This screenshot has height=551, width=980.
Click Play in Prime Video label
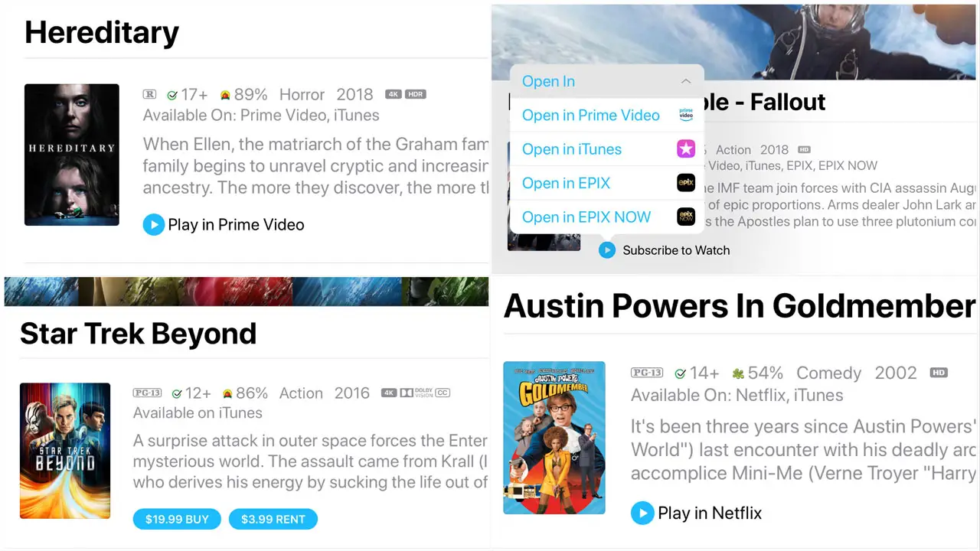pos(236,225)
